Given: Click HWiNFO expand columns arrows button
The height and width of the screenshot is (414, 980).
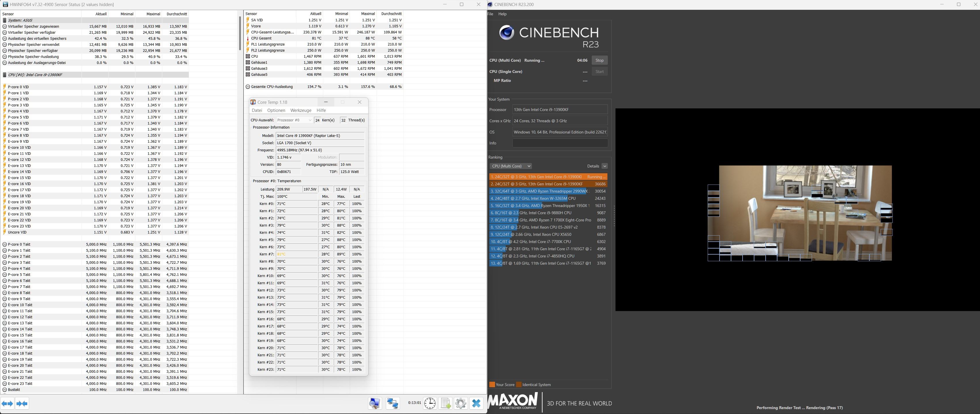Looking at the screenshot, I should pyautogui.click(x=7, y=403).
